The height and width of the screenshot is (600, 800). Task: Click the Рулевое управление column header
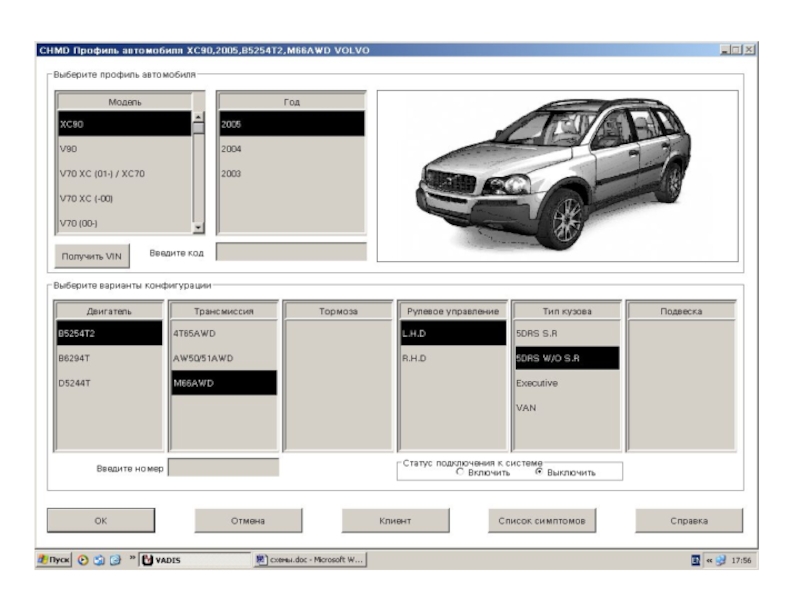pos(453,311)
